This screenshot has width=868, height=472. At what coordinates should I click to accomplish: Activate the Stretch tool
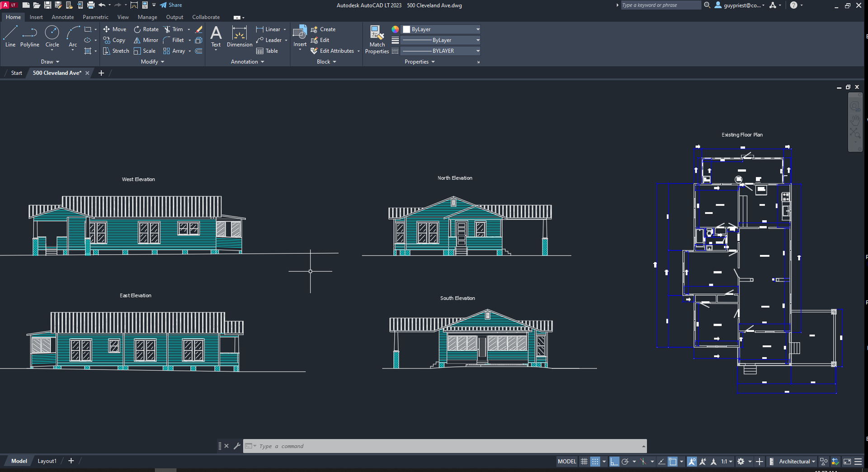pos(116,51)
